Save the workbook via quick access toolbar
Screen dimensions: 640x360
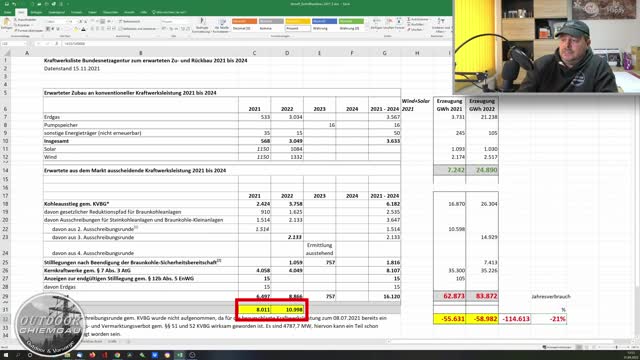(x=6, y=4)
